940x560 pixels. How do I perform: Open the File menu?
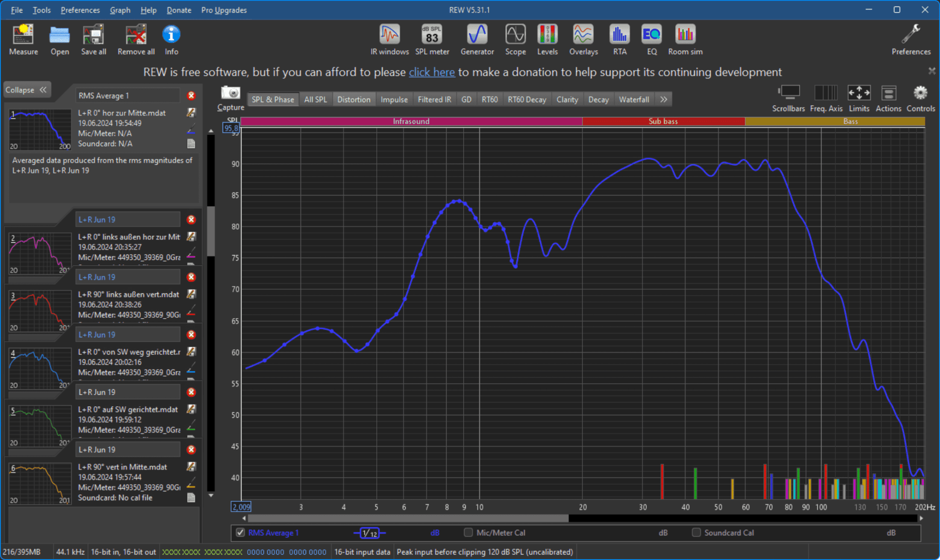click(x=17, y=10)
